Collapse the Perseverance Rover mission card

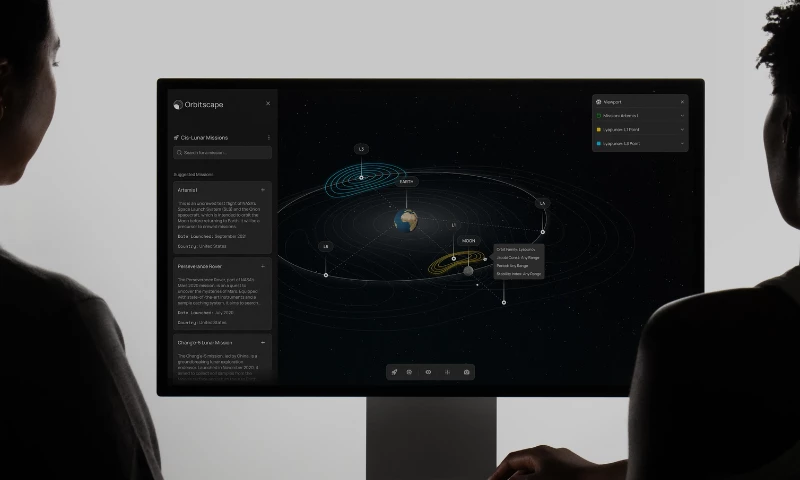(x=263, y=267)
